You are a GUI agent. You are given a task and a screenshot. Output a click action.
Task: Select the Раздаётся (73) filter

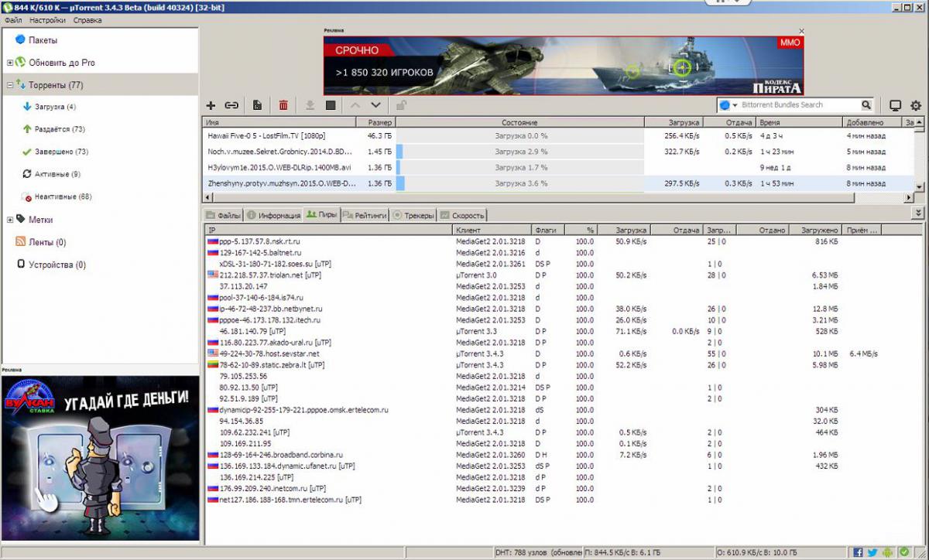(60, 129)
